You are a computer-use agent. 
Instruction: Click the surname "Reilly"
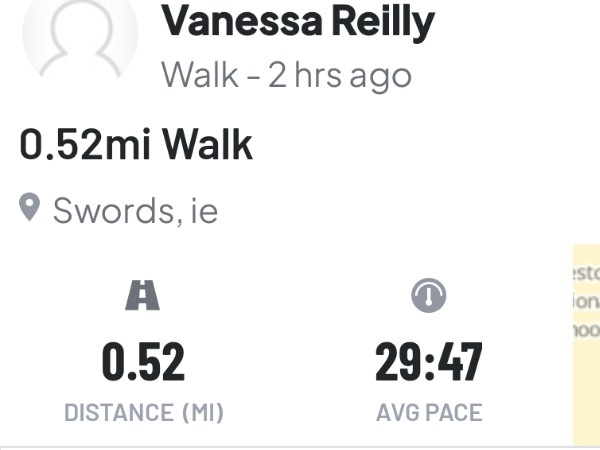coord(377,22)
